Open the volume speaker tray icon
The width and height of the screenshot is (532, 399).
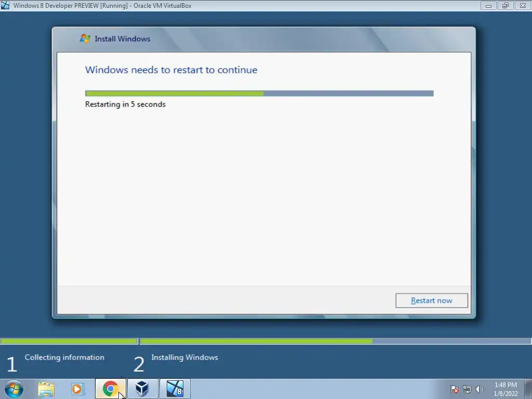[479, 389]
